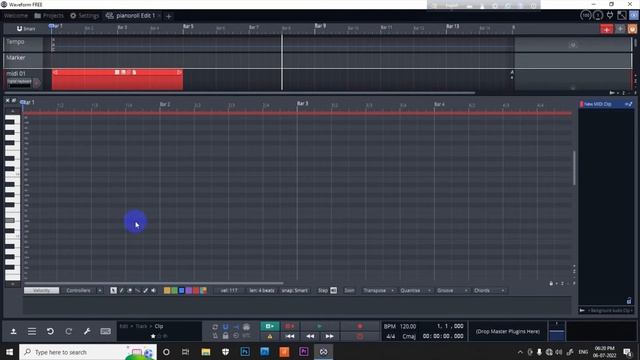640x360 pixels.
Task: Click the fast forward button
Action: point(329,336)
